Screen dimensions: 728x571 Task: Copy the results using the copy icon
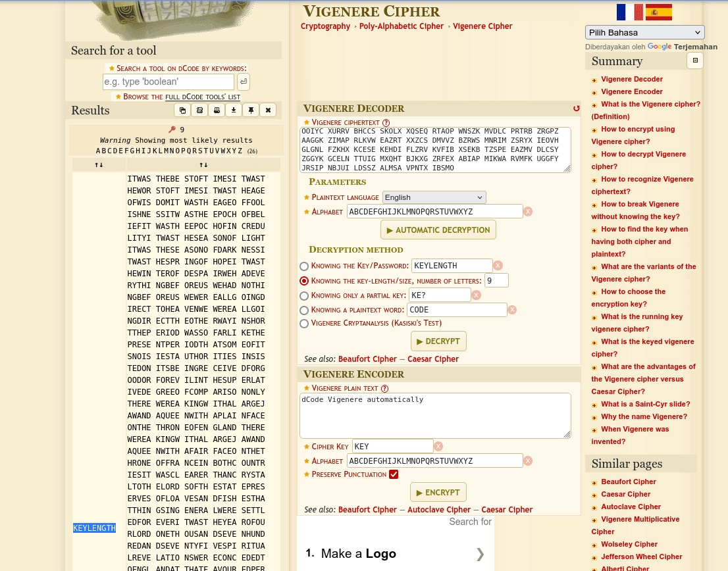pos(182,110)
